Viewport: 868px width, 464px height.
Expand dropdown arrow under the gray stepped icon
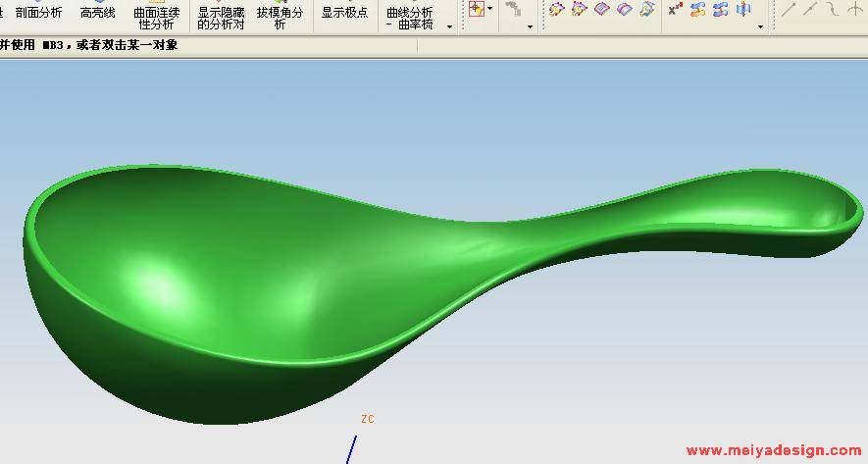530,26
